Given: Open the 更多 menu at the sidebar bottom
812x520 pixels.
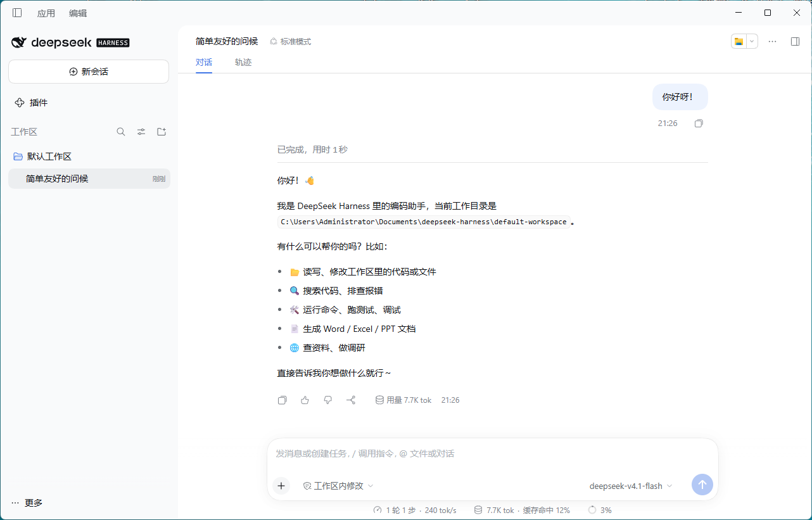Looking at the screenshot, I should (27, 503).
